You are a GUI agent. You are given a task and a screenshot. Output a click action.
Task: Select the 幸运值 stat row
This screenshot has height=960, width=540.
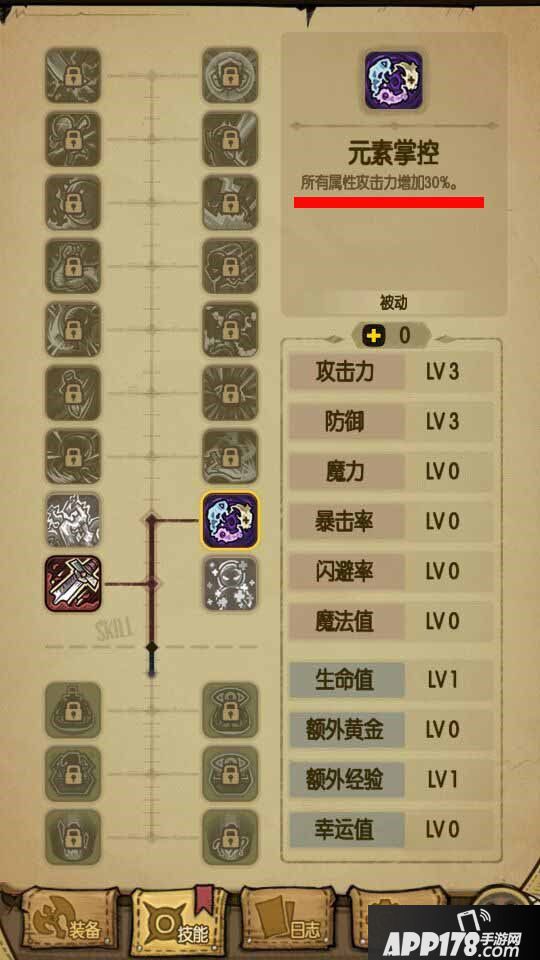391,830
